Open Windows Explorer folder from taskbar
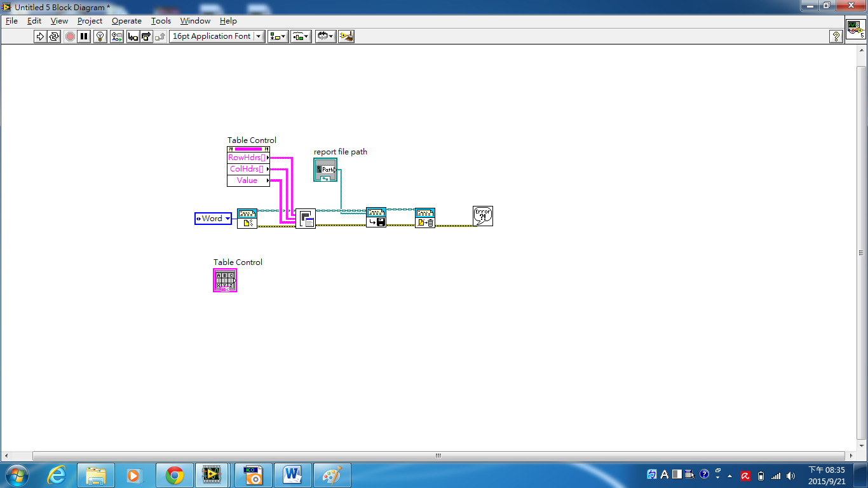The height and width of the screenshot is (488, 868). point(96,475)
